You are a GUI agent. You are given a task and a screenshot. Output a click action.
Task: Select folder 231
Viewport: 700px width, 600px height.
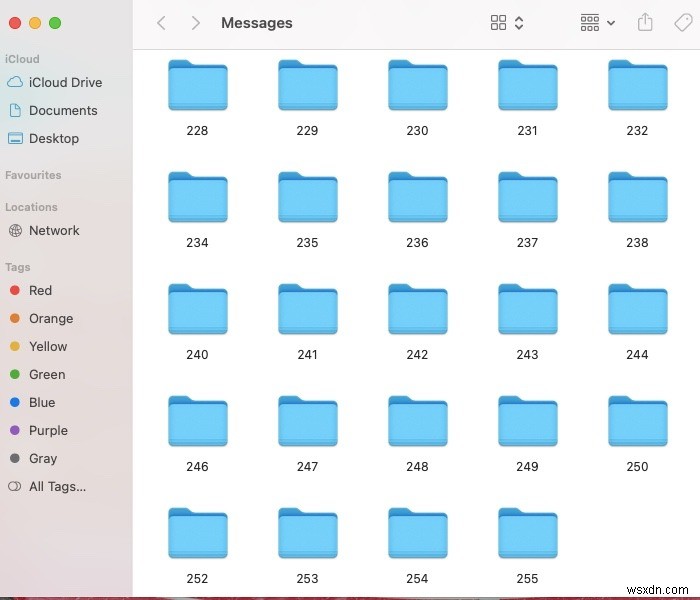click(x=528, y=85)
